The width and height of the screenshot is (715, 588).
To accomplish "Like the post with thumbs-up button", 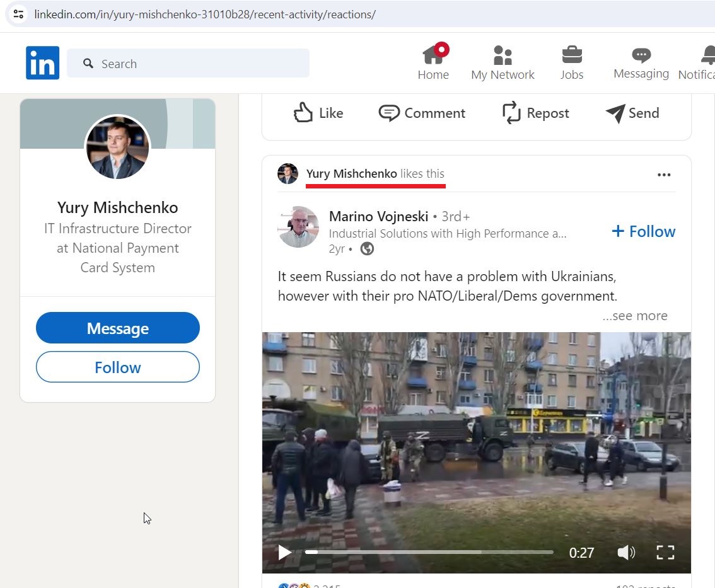I will click(x=318, y=113).
